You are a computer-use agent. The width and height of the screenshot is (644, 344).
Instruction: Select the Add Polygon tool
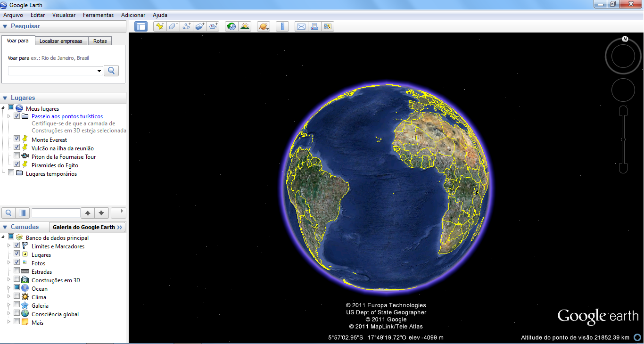(173, 26)
